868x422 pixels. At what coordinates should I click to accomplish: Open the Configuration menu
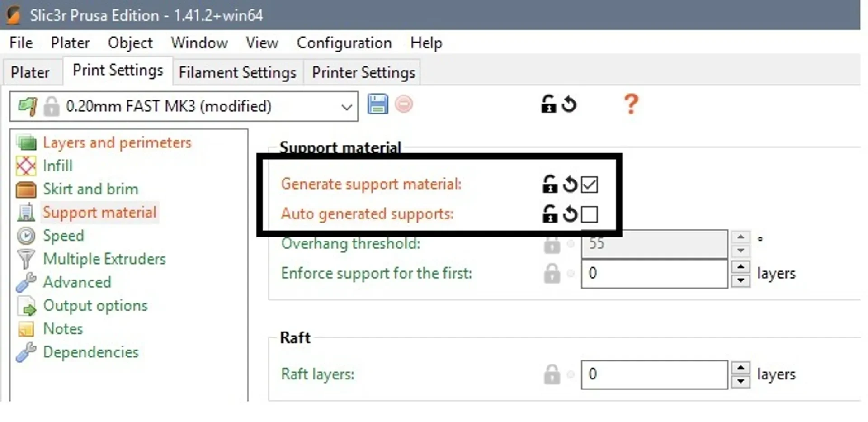(344, 43)
